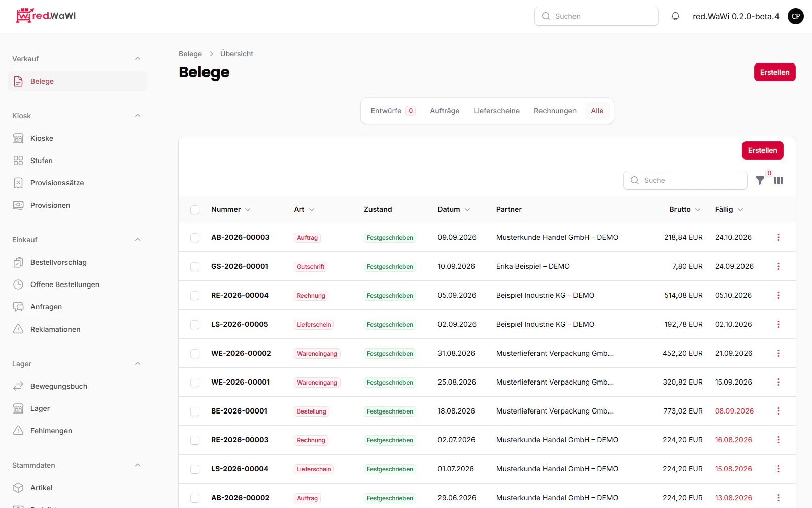Sort by the Nummer column header

[231, 209]
